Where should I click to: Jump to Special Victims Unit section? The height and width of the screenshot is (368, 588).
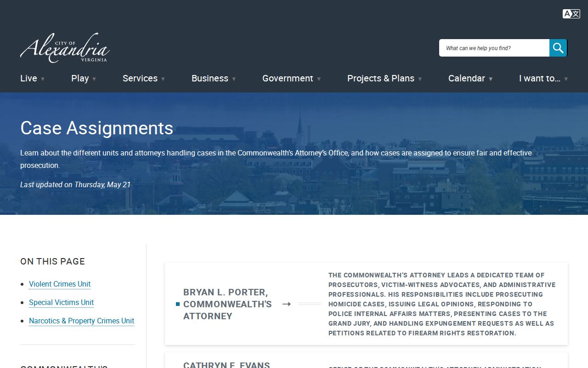click(x=61, y=302)
